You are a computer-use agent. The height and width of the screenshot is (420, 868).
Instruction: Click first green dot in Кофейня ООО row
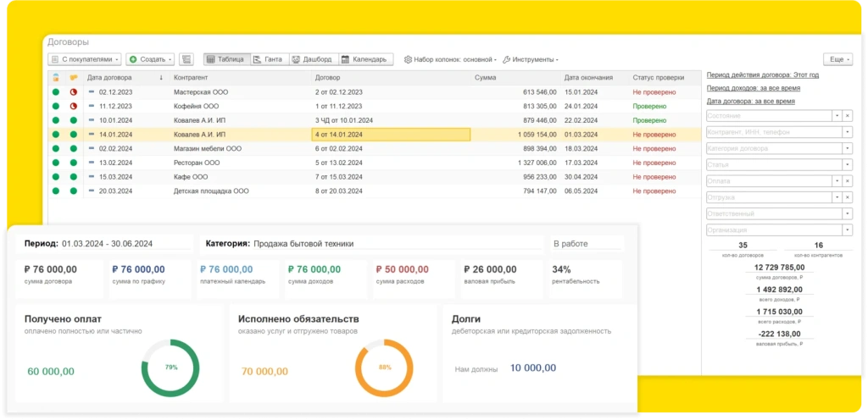click(x=55, y=106)
